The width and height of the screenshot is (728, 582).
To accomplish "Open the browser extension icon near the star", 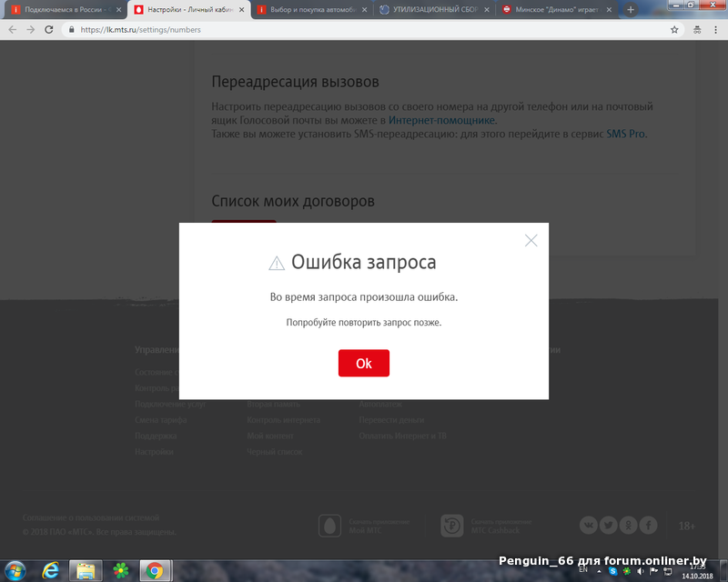I will 697,30.
